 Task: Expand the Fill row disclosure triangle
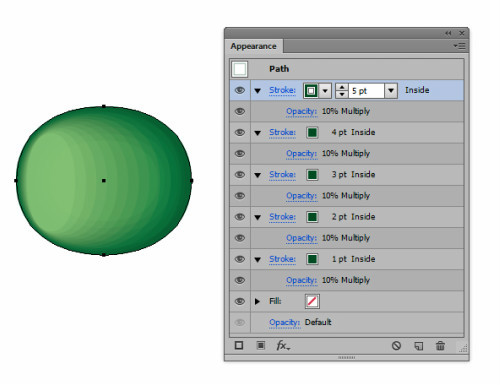coord(257,301)
